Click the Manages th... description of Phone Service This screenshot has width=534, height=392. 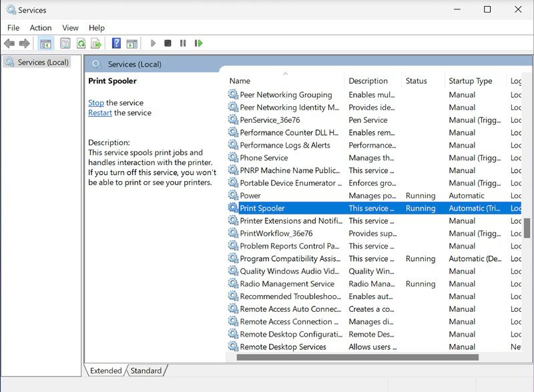coord(371,158)
